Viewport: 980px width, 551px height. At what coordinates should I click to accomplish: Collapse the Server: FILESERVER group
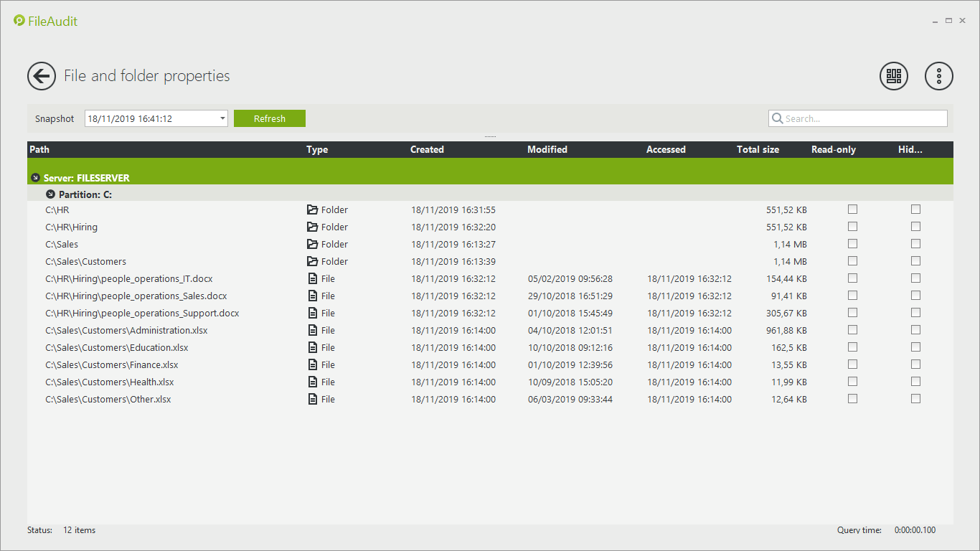36,178
